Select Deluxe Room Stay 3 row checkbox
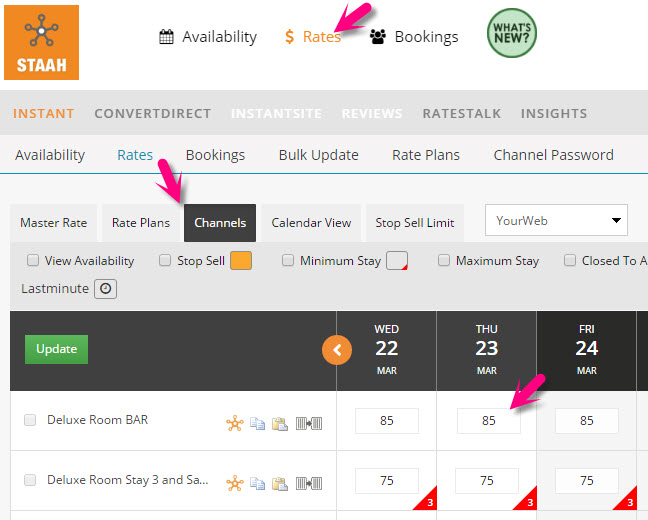This screenshot has width=648, height=520. pyautogui.click(x=30, y=480)
